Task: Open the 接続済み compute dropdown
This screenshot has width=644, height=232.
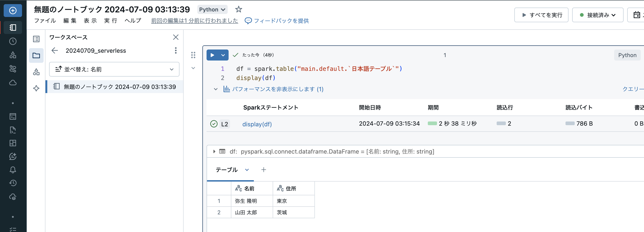Action: click(x=598, y=15)
